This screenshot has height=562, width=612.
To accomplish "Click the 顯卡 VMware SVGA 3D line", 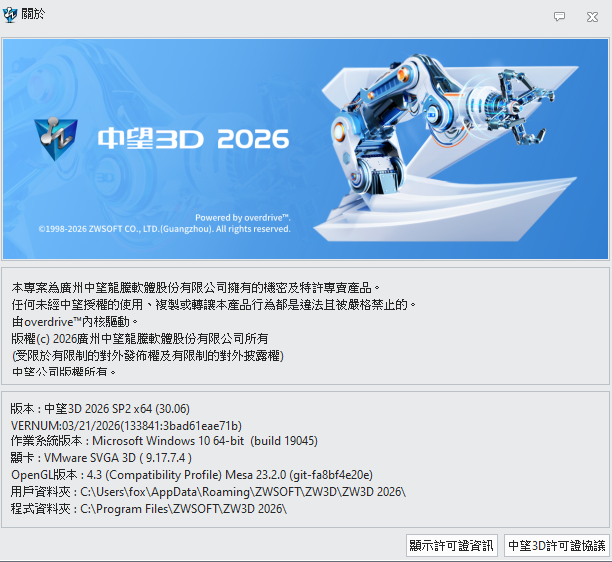I will coord(101,458).
